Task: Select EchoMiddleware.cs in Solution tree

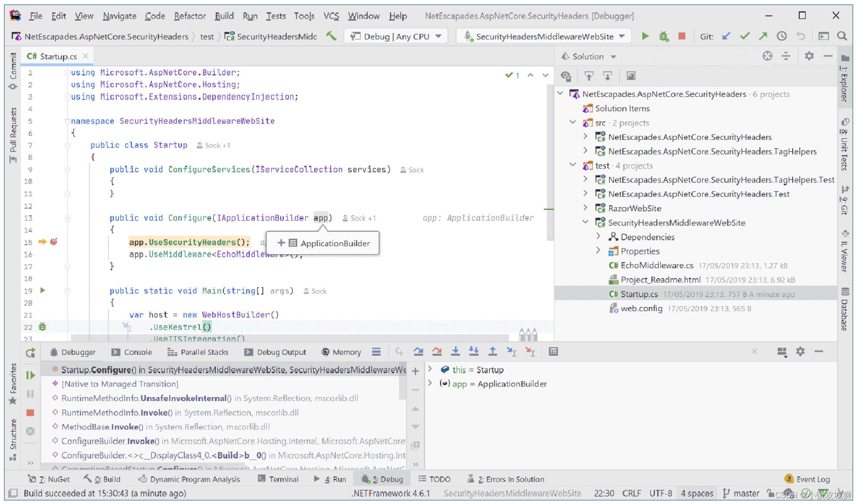Action: 657,265
